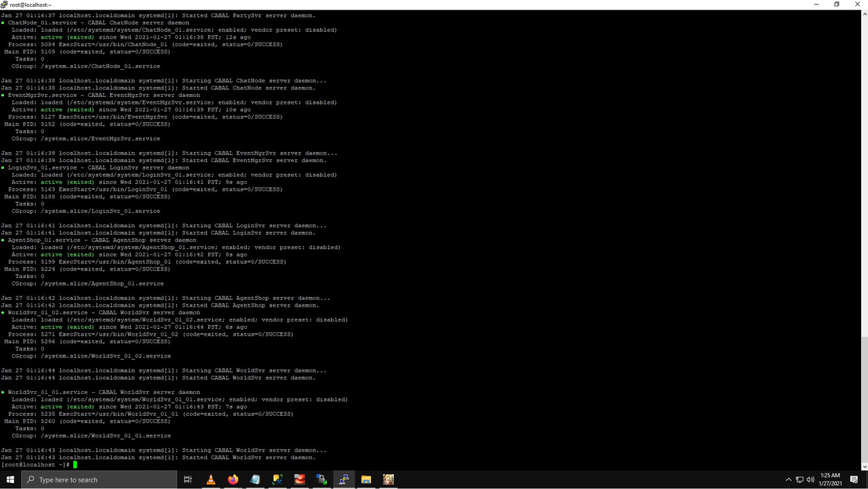The image size is (868, 489).
Task: Click CGroup /system.slice/AgentShop_01.service line
Action: (87, 283)
